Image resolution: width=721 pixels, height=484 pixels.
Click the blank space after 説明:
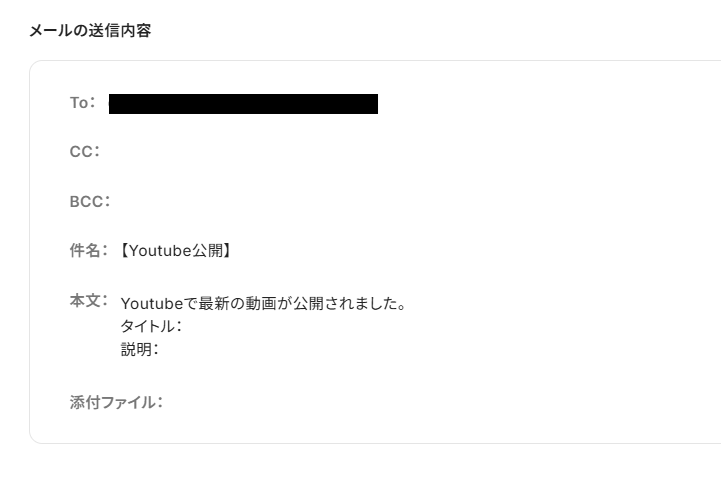tap(368, 349)
